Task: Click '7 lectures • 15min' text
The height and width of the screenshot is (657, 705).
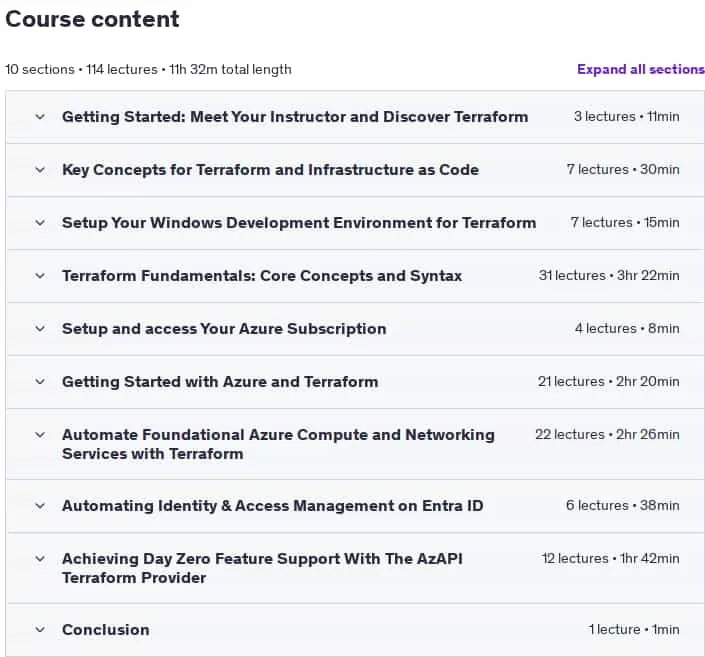Action: [625, 223]
